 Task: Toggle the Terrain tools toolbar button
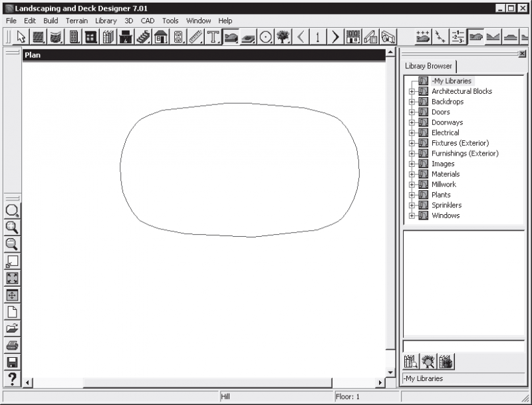point(231,37)
